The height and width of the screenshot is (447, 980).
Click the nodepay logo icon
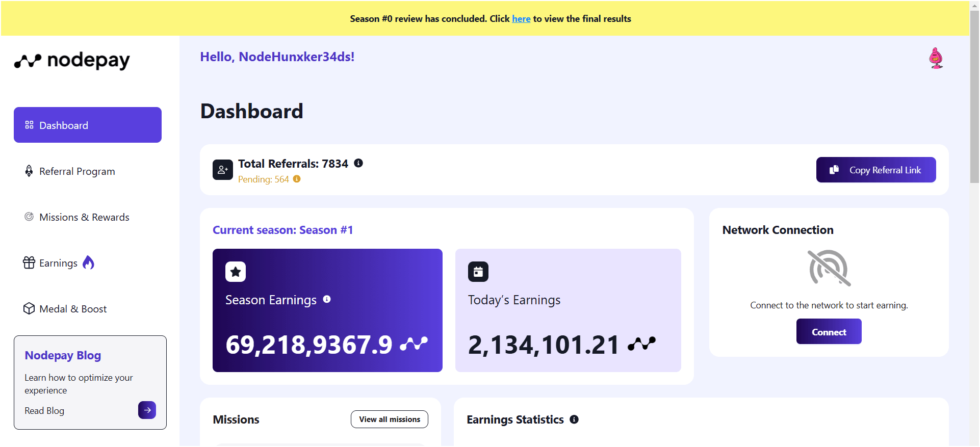point(28,61)
